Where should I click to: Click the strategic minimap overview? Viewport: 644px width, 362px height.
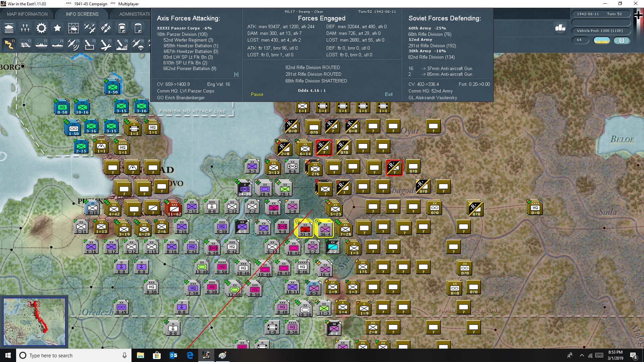[34, 322]
